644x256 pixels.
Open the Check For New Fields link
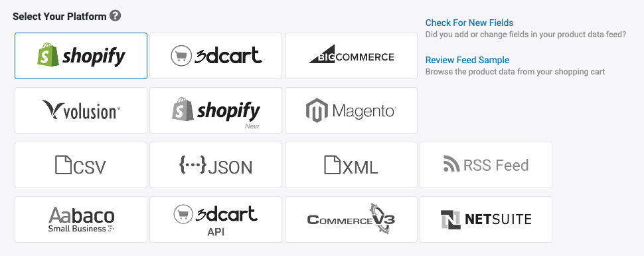click(x=469, y=23)
